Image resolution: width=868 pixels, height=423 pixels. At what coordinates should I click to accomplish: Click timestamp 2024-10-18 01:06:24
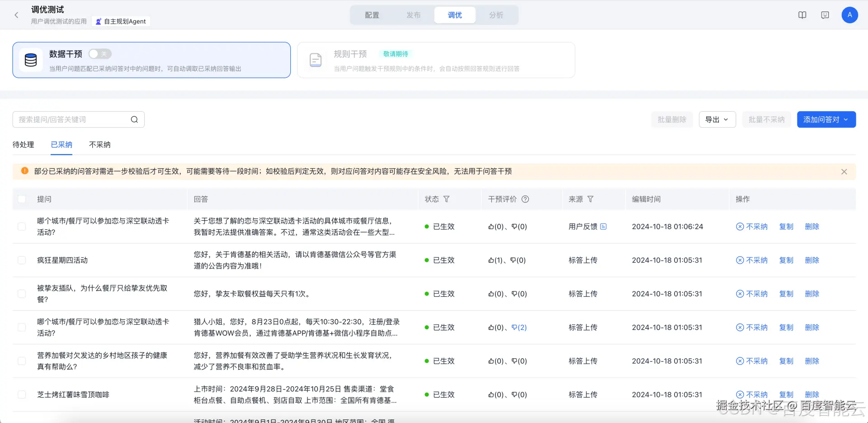tap(667, 227)
